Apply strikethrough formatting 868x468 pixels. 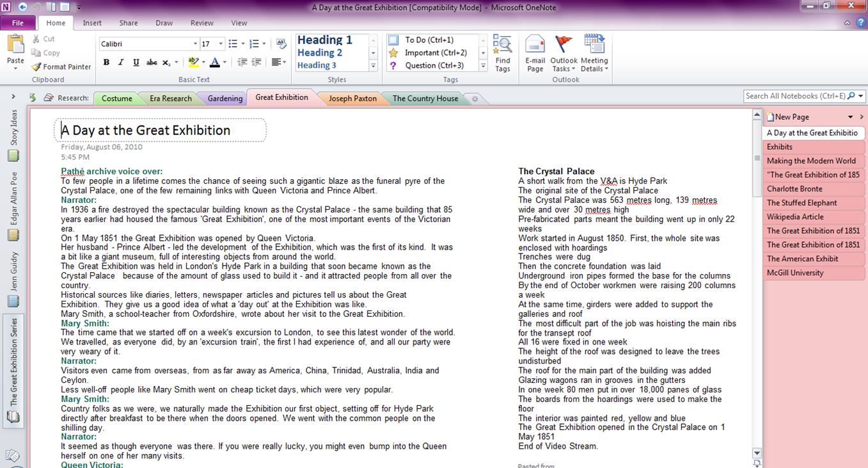[x=152, y=63]
